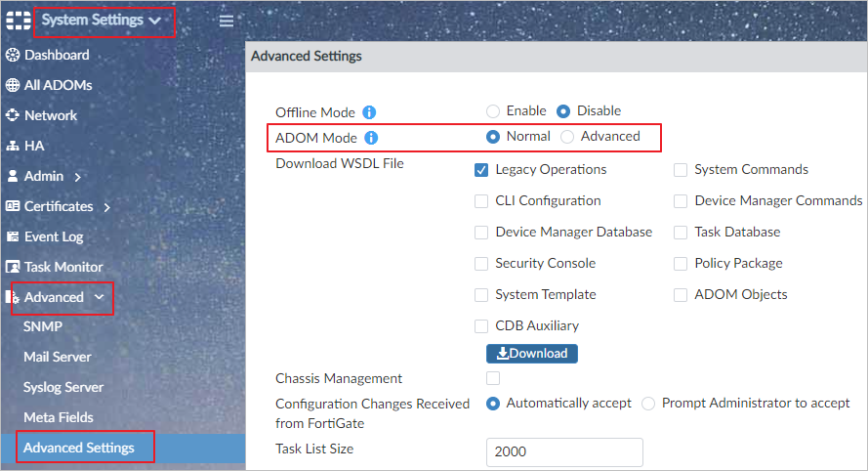The height and width of the screenshot is (471, 868).
Task: Expand the Certificates submenu chevron
Action: coord(107,207)
